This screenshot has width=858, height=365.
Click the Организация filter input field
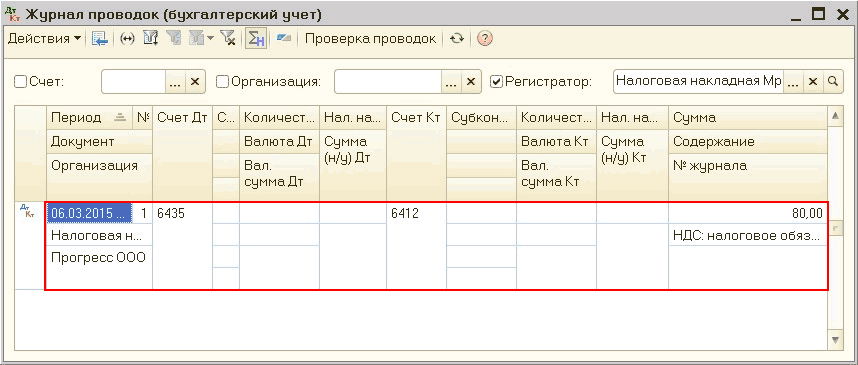click(x=388, y=82)
